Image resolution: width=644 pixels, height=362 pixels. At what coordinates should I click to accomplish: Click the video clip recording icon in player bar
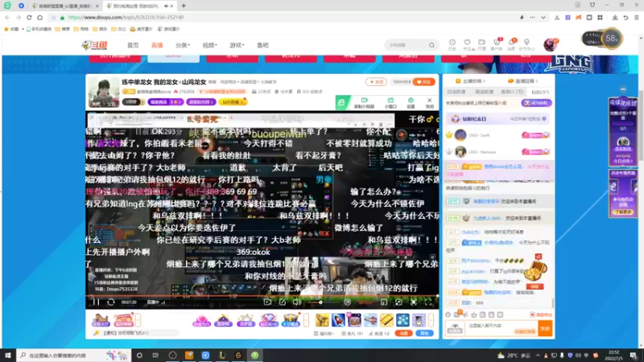(x=267, y=302)
